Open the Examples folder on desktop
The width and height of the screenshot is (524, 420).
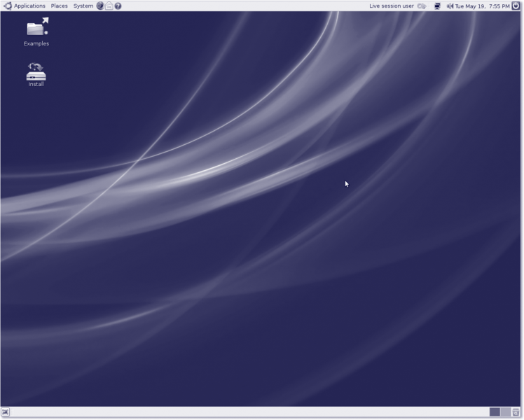click(x=36, y=28)
